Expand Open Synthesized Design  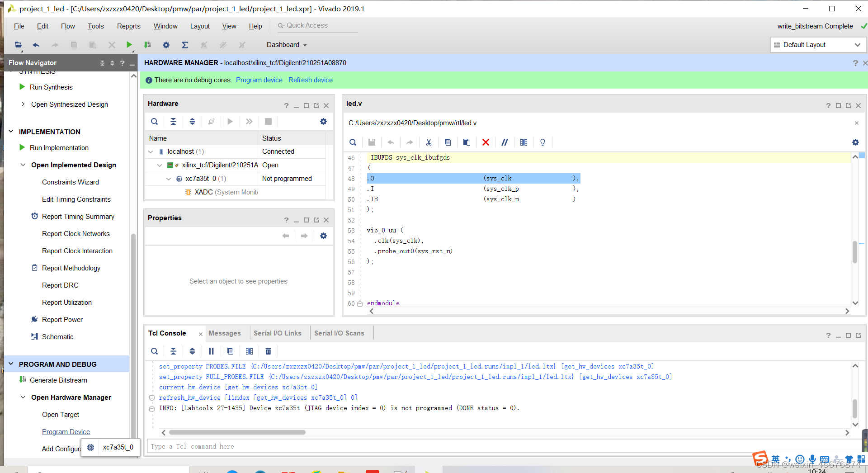click(x=23, y=104)
